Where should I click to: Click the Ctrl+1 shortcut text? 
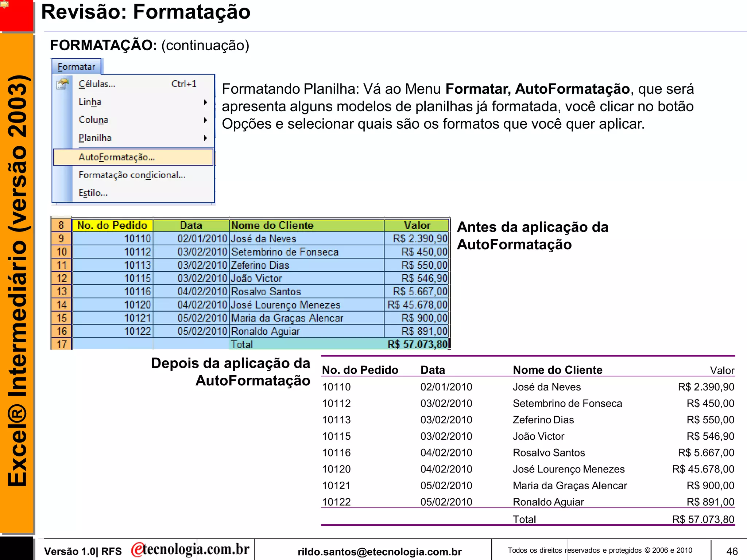(x=184, y=84)
